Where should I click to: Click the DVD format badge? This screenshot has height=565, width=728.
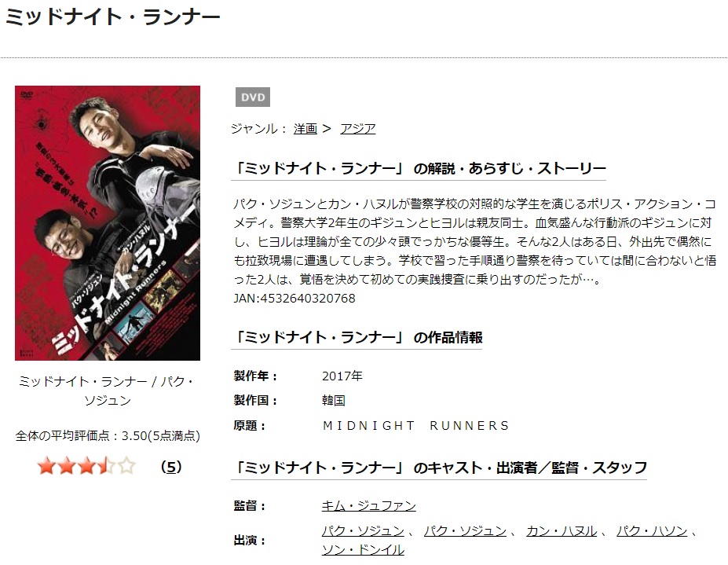253,97
